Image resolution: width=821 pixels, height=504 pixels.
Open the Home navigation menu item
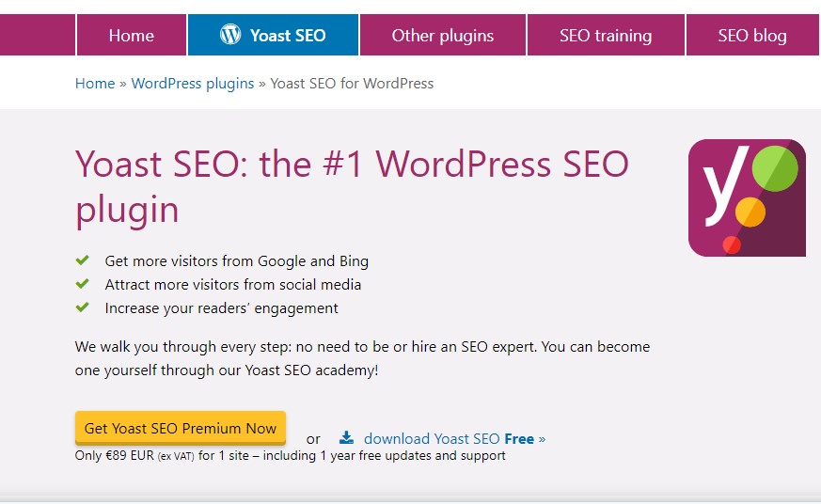[x=131, y=36]
